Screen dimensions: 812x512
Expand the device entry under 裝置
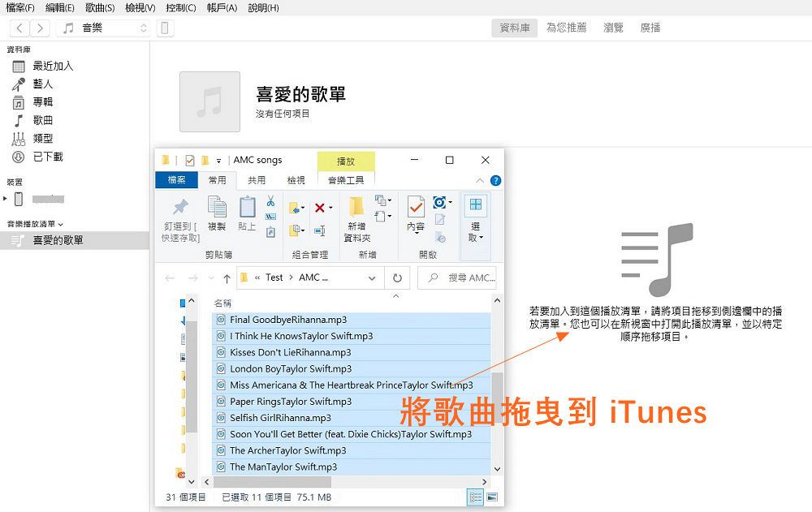pos(5,199)
